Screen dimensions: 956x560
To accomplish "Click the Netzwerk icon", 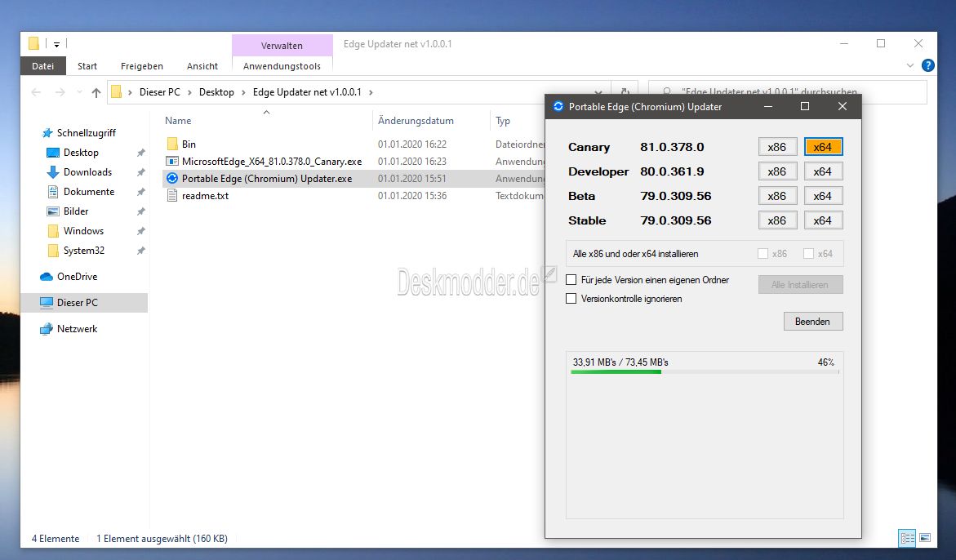I will tap(47, 329).
